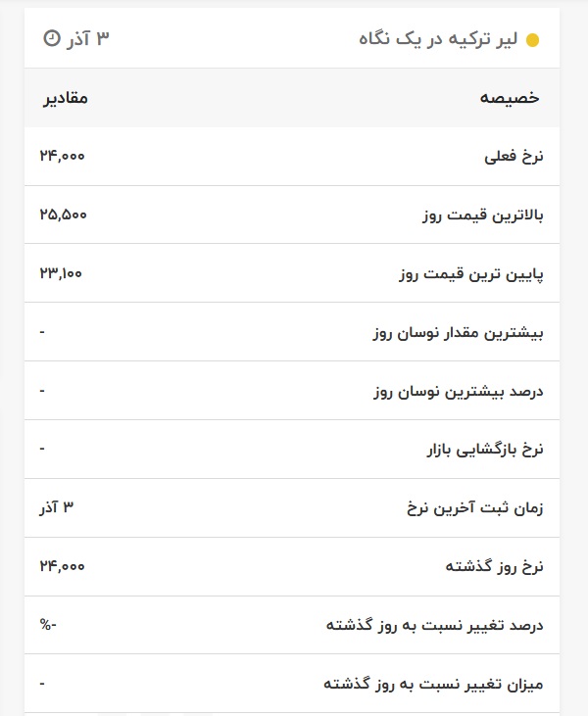Click the "نرخ بازگشایی بازار" label
The width and height of the screenshot is (588, 716).
click(x=483, y=450)
